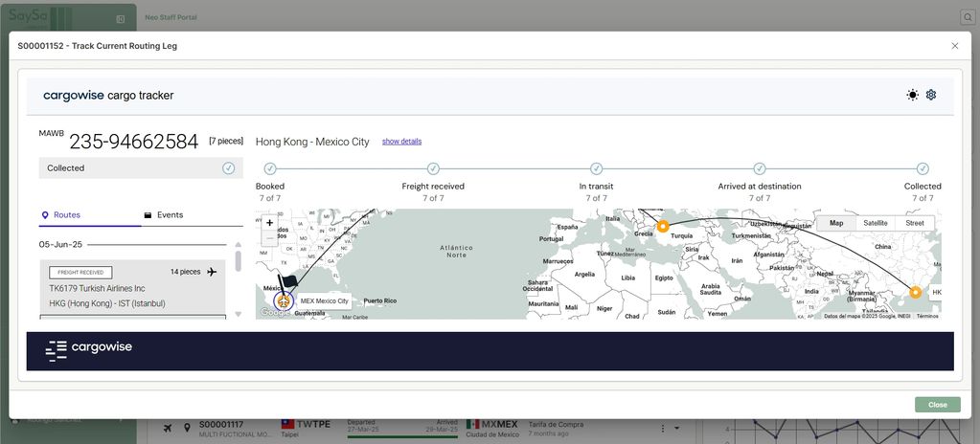980x444 pixels.
Task: Click the Booked milestone check circle
Action: (x=270, y=168)
